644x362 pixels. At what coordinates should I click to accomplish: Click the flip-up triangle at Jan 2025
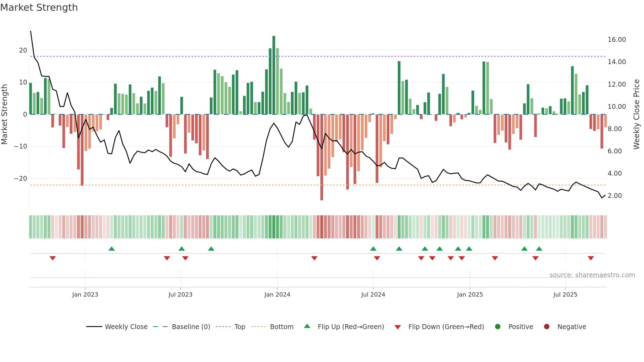pyautogui.click(x=469, y=249)
